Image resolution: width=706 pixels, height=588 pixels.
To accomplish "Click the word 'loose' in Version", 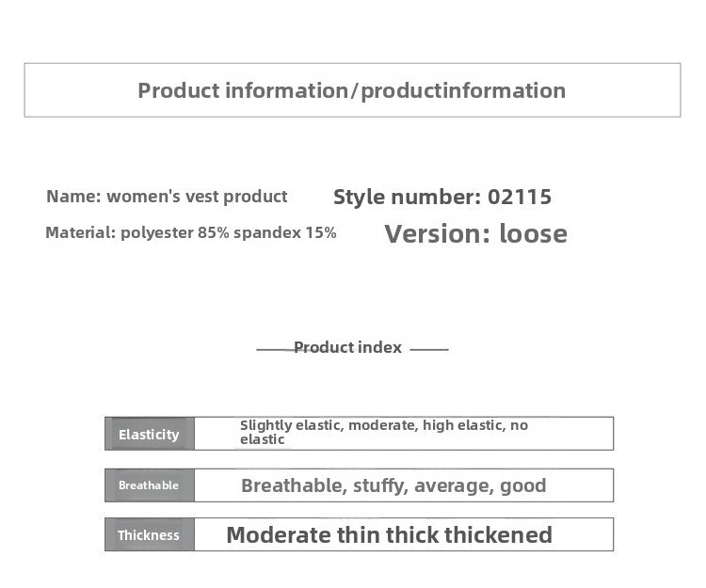I will point(534,234).
